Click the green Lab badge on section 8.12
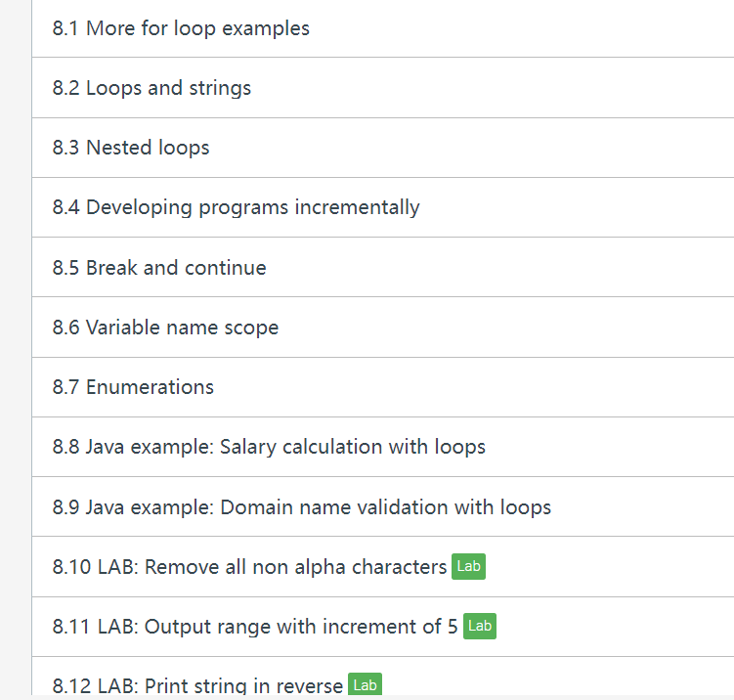This screenshot has height=700, width=734. [366, 685]
